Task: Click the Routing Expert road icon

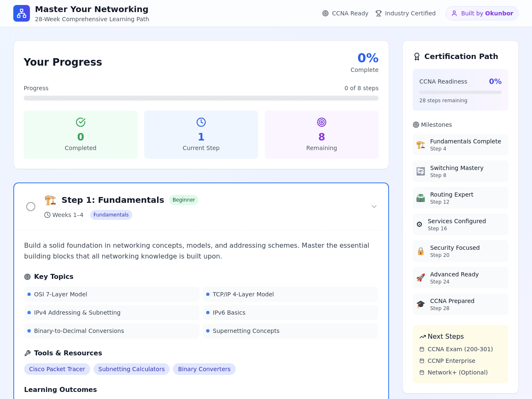Action: pos(421,198)
